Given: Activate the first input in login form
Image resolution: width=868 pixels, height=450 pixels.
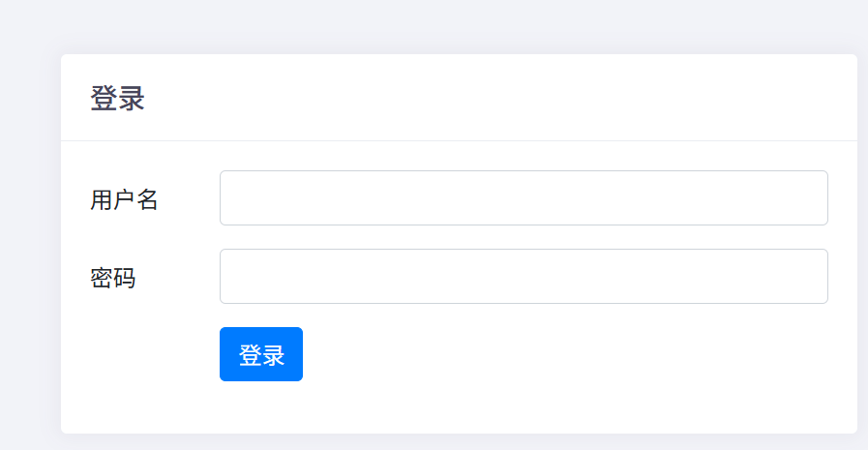Looking at the screenshot, I should click(x=524, y=198).
